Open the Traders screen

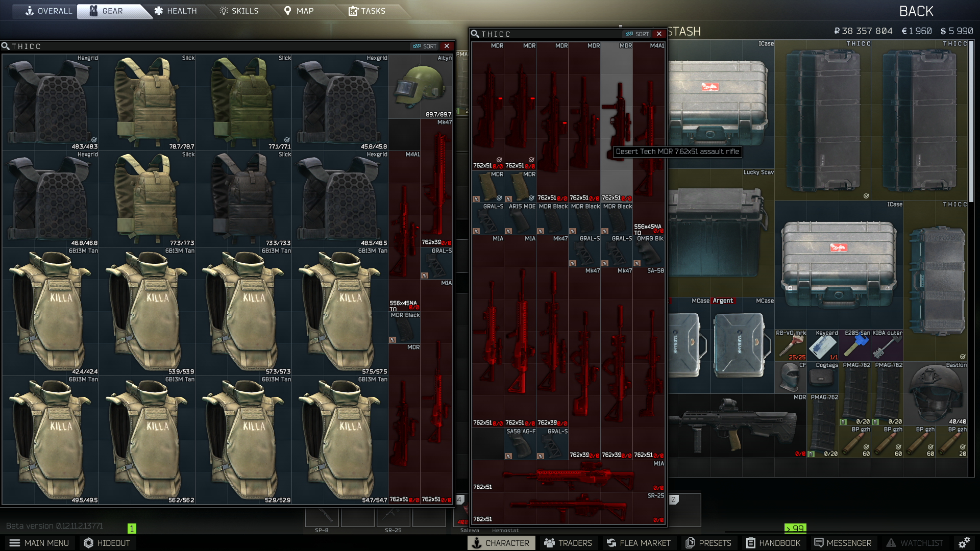[x=568, y=543]
